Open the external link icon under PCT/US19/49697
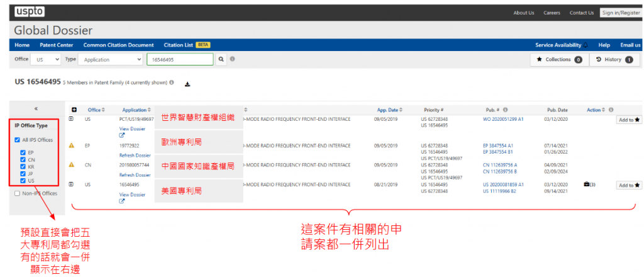Viewport: 644px width, 277px height. click(x=122, y=135)
